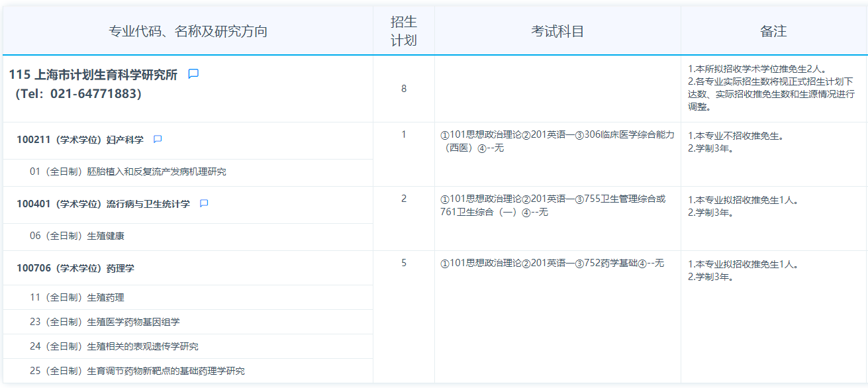The image size is (868, 388).
Task: Open the 100401 流行病与卫生统计学 major row
Action: pyautogui.click(x=103, y=204)
